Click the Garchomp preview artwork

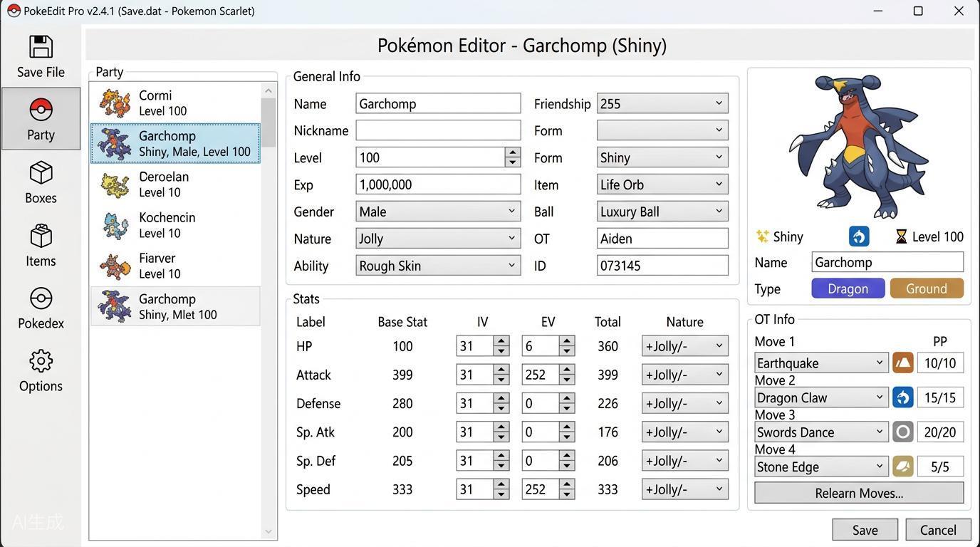click(859, 146)
